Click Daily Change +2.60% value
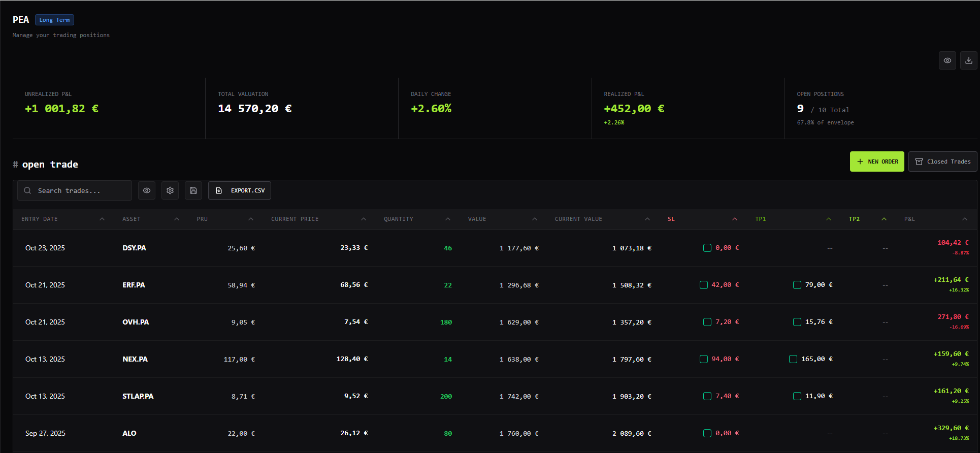 [431, 109]
